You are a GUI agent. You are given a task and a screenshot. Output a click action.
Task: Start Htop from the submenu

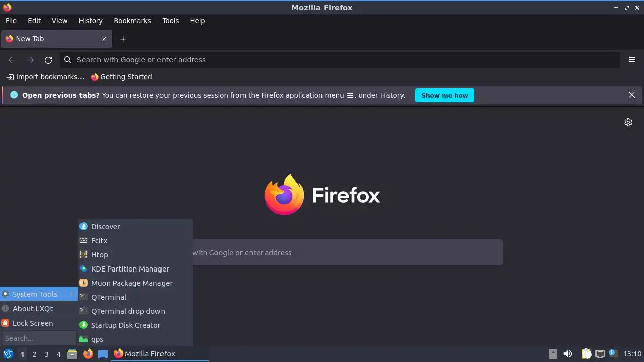(x=135, y=255)
